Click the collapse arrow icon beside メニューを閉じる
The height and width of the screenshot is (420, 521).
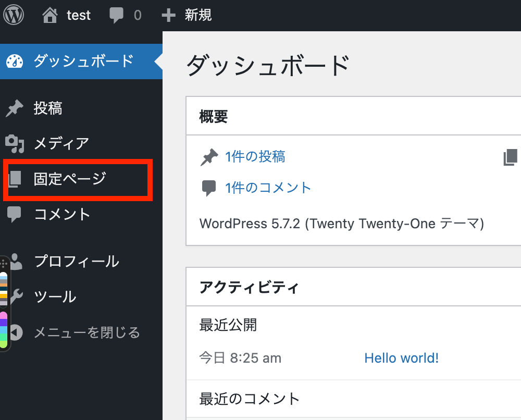click(16, 332)
